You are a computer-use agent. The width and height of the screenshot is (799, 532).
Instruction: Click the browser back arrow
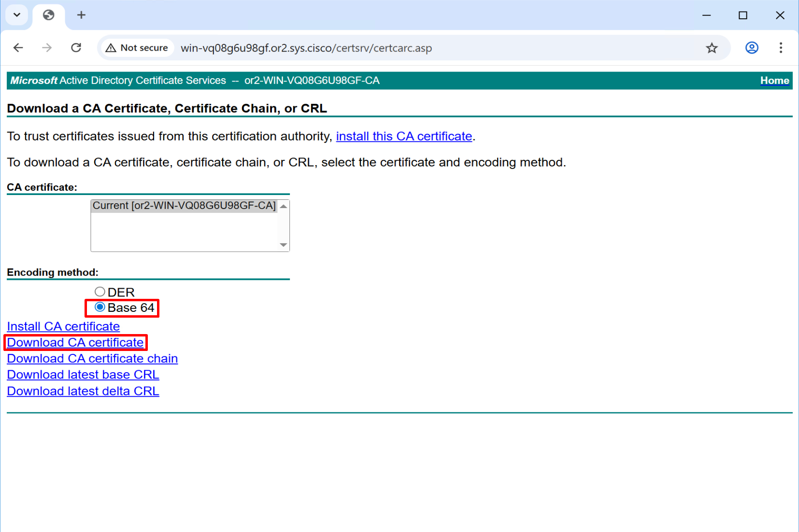18,48
